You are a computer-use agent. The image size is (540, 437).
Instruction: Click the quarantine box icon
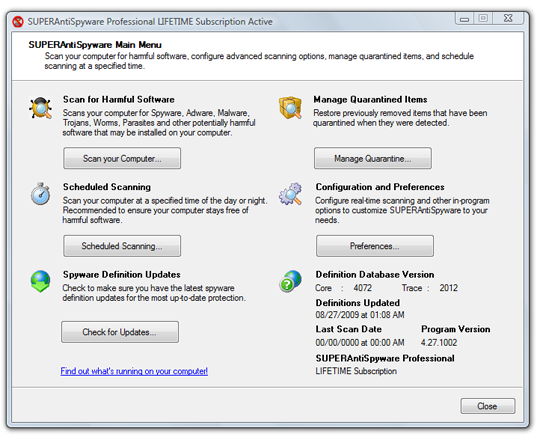(x=290, y=107)
